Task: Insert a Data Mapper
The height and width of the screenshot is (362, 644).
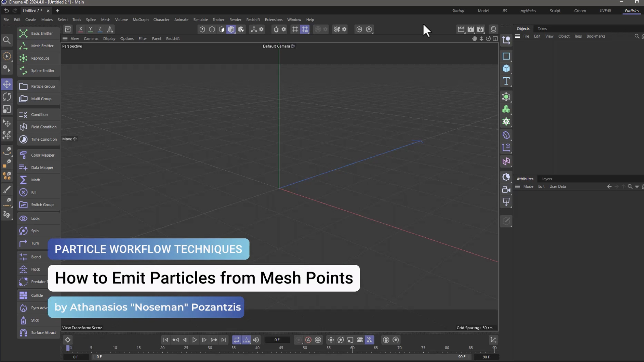Action: 39,168
